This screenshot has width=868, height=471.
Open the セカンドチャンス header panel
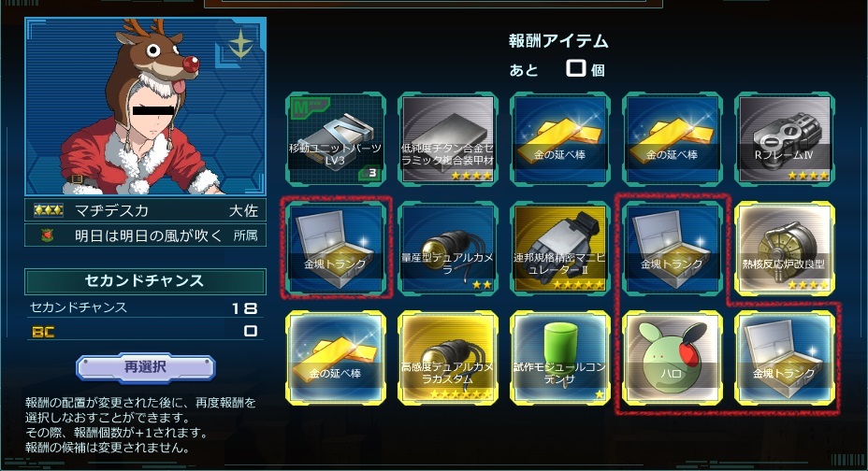[x=145, y=281]
